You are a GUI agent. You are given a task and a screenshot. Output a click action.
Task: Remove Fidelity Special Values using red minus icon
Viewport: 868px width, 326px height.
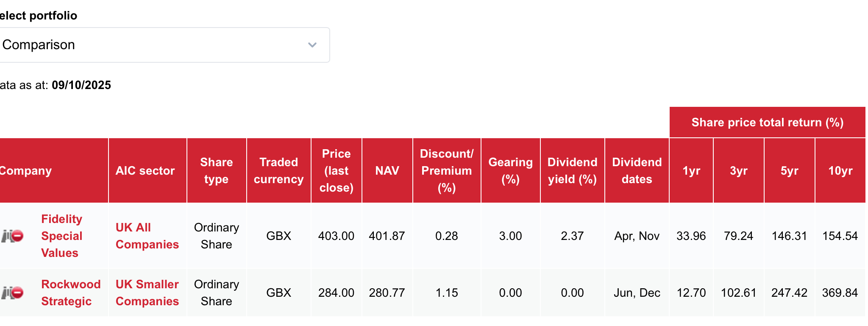click(x=17, y=236)
